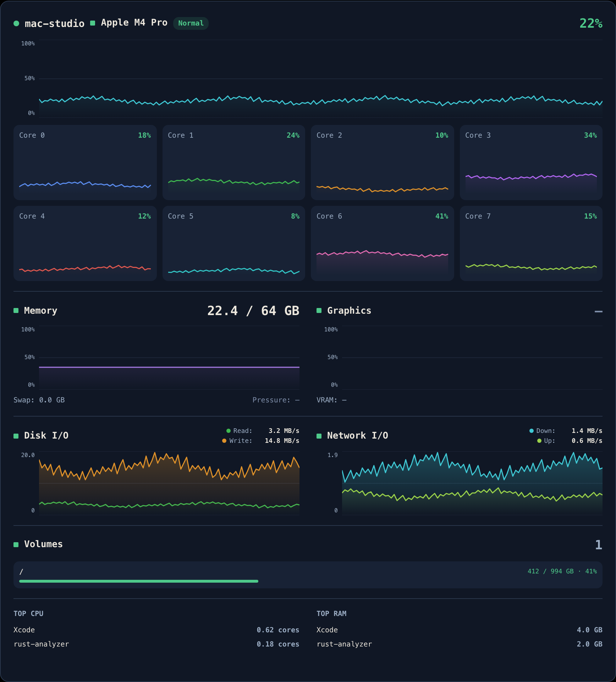Click the mac-studio host name
Viewport: 616px width, 682px height.
[55, 23]
